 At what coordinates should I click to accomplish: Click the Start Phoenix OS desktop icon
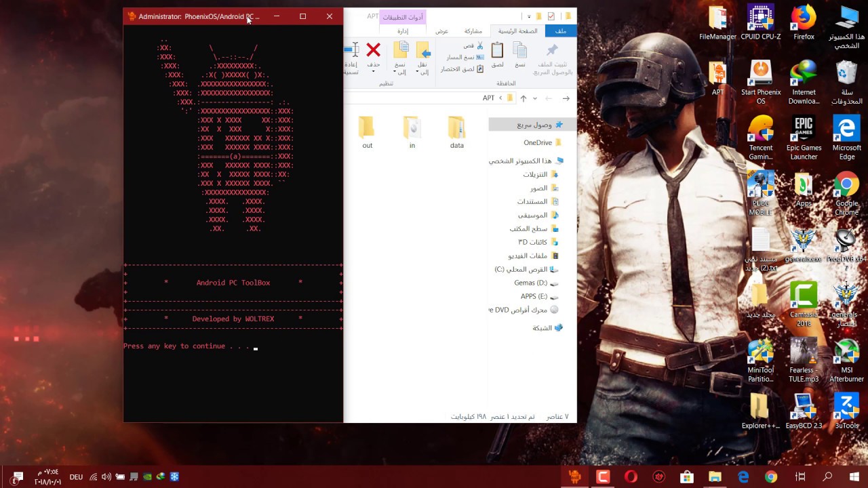point(761,82)
